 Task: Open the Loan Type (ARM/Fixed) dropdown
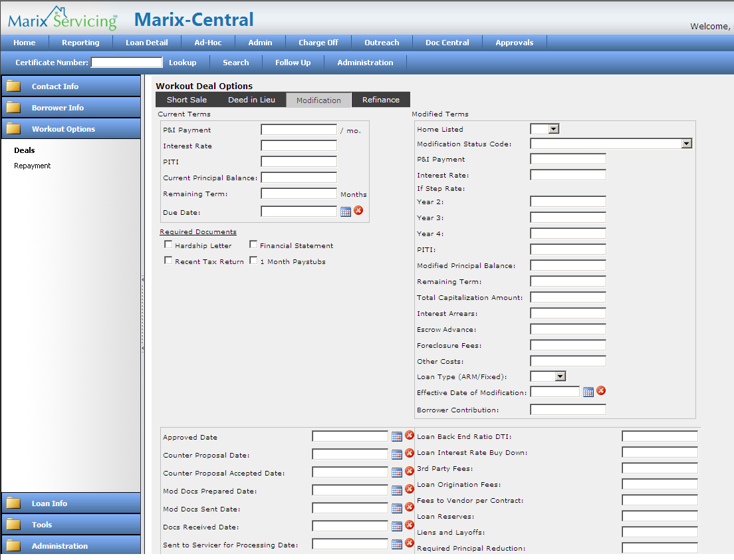pyautogui.click(x=548, y=376)
